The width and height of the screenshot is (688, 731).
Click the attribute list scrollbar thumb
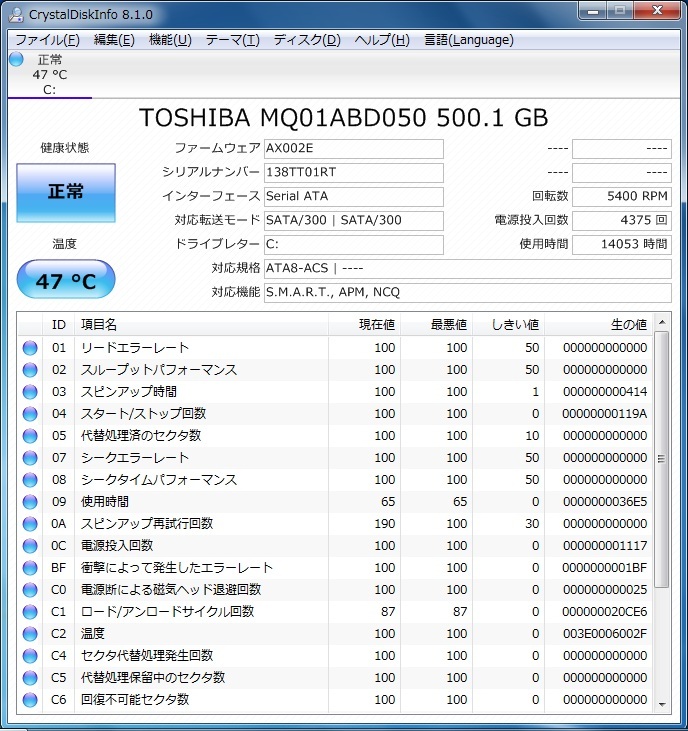(x=662, y=460)
